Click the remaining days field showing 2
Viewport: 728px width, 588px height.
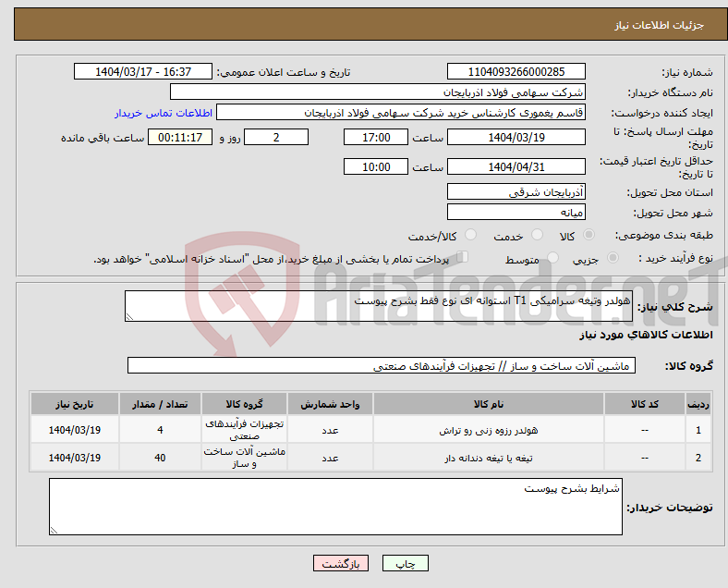pyautogui.click(x=276, y=138)
